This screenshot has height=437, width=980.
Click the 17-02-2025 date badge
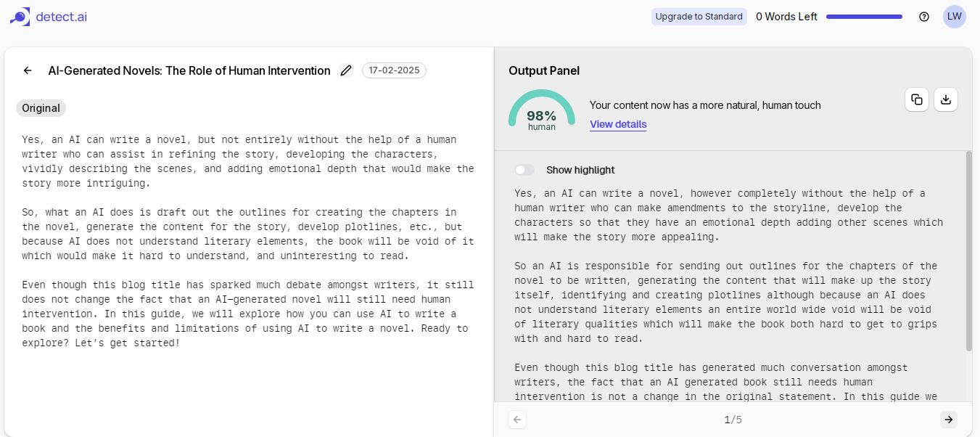click(x=394, y=70)
